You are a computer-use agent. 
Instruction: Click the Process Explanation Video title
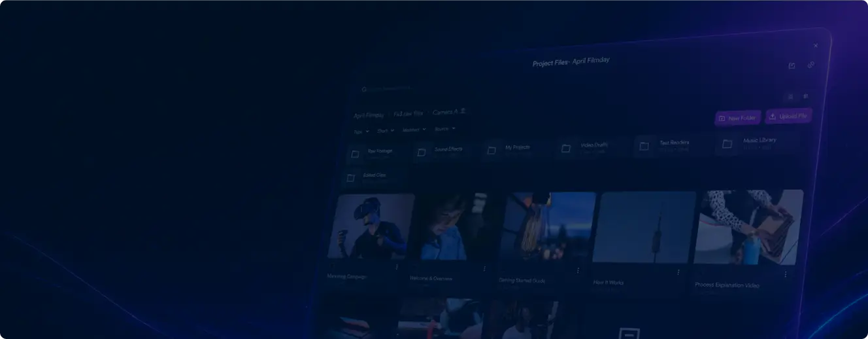[x=727, y=285]
